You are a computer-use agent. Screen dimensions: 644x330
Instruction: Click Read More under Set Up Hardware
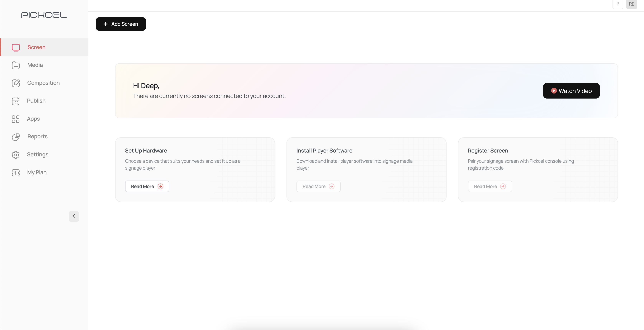click(147, 186)
